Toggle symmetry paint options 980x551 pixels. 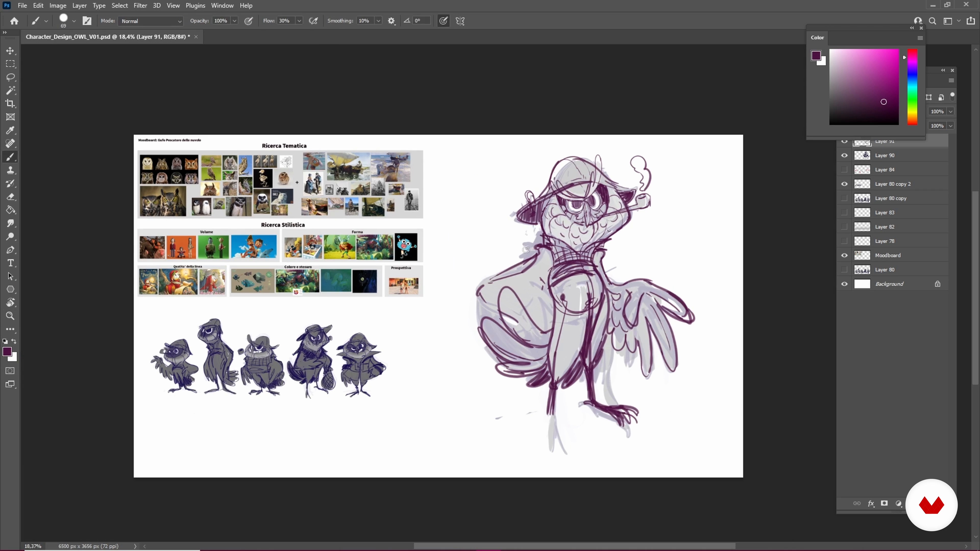(x=460, y=21)
